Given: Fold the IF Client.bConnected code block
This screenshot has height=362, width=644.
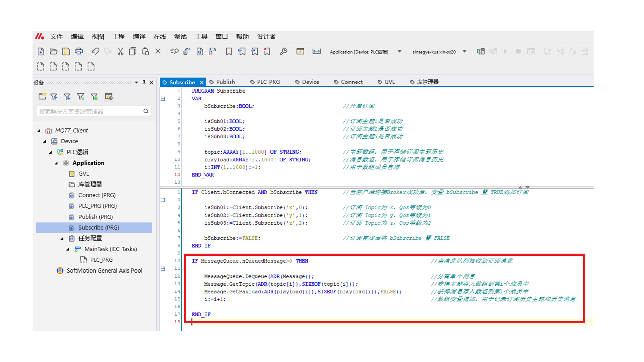Looking at the screenshot, I should (x=163, y=200).
